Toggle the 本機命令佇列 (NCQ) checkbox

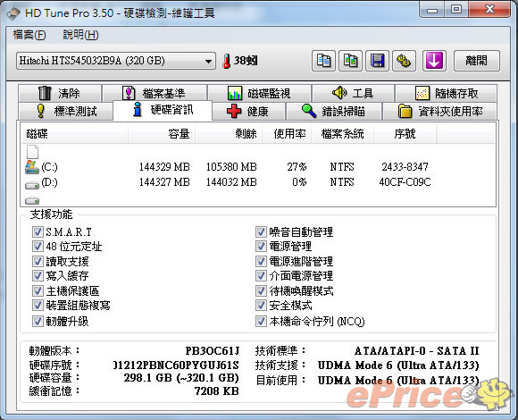coord(261,321)
